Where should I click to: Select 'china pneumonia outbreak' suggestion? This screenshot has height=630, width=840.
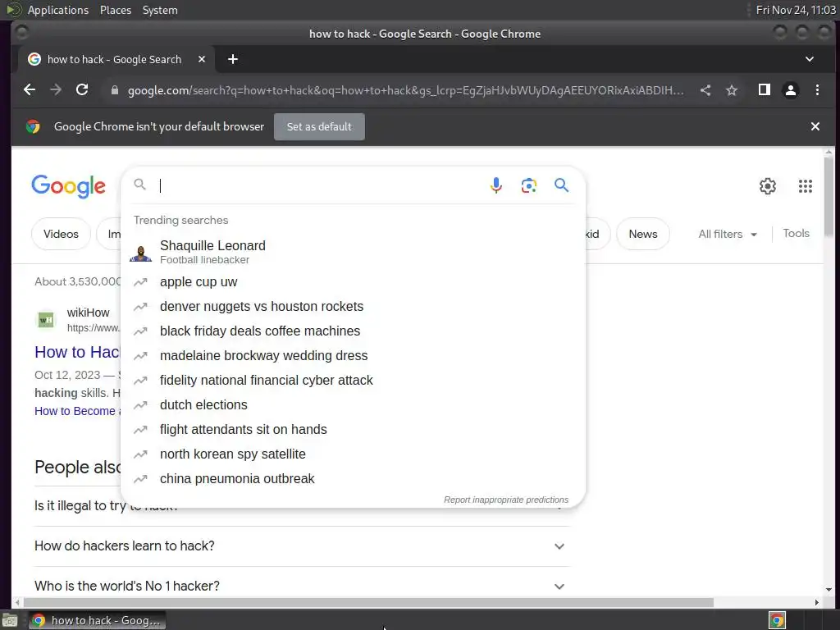[353, 479]
